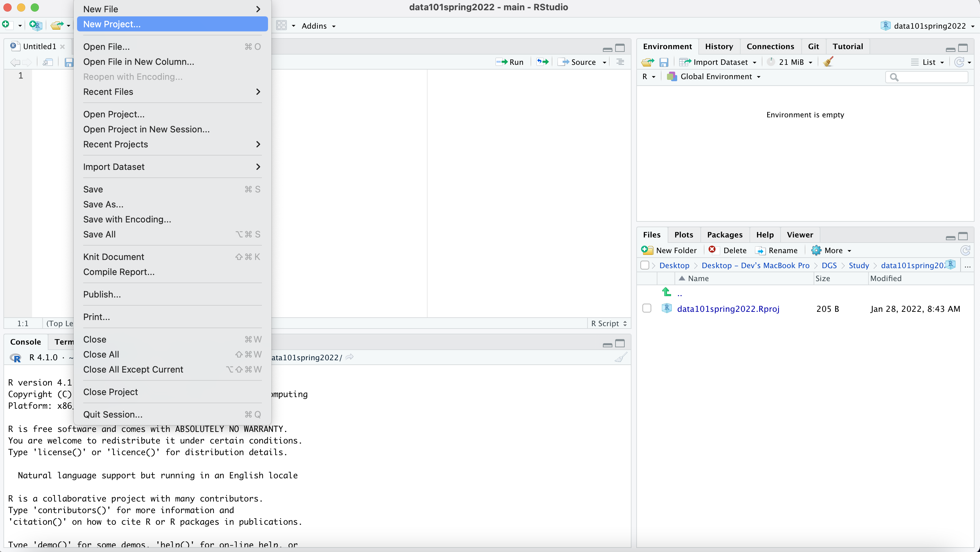980x552 pixels.
Task: Click the save workspace icon in Environment pane
Action: click(x=664, y=62)
